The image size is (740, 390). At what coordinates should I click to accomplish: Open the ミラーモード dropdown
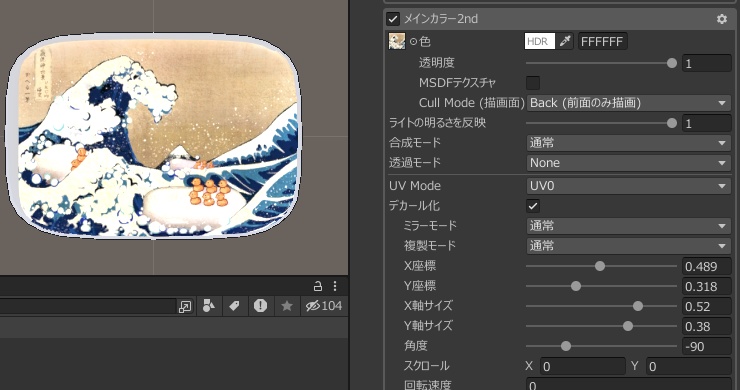coord(629,226)
